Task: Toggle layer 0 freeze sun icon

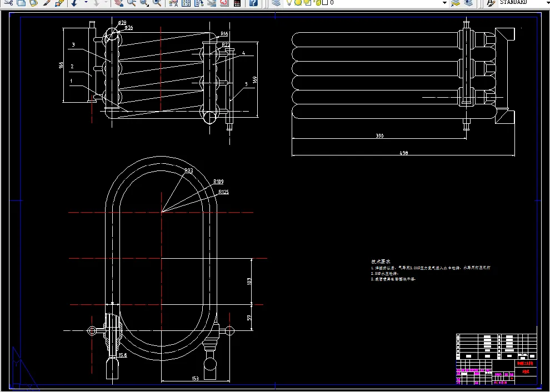Action: (x=297, y=2)
